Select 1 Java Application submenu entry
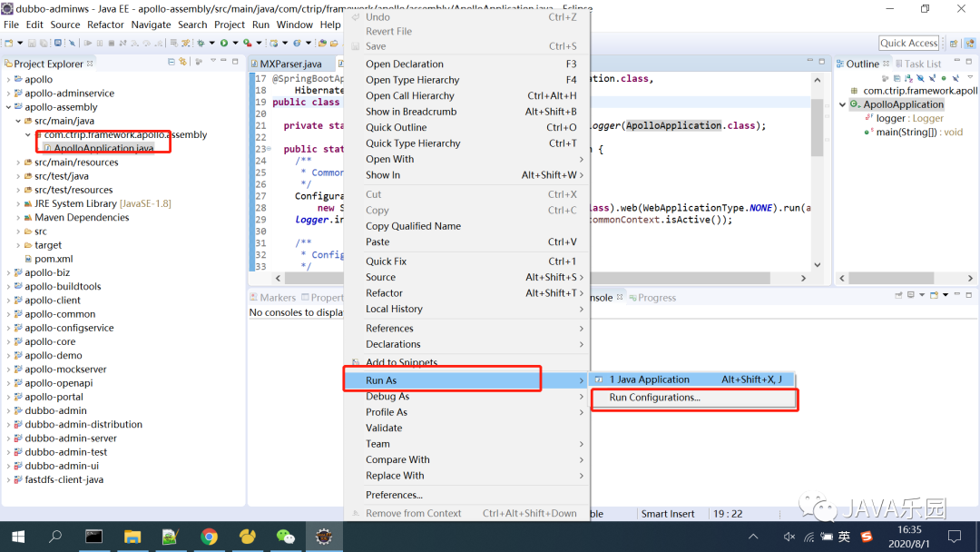This screenshot has height=552, width=980. click(693, 379)
